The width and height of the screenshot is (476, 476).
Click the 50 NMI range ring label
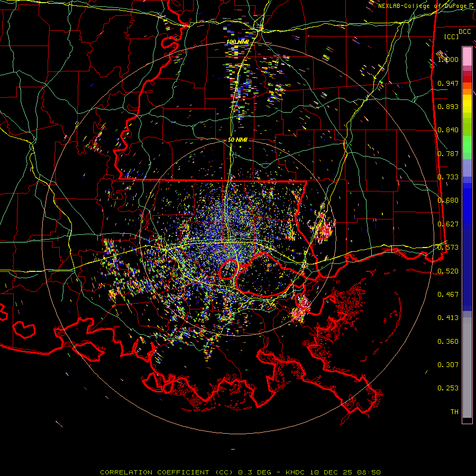pos(237,140)
